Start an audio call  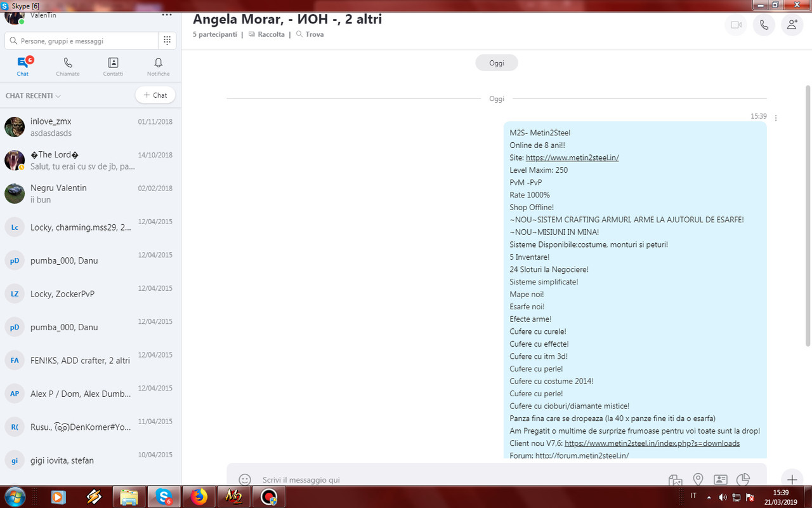tap(764, 25)
